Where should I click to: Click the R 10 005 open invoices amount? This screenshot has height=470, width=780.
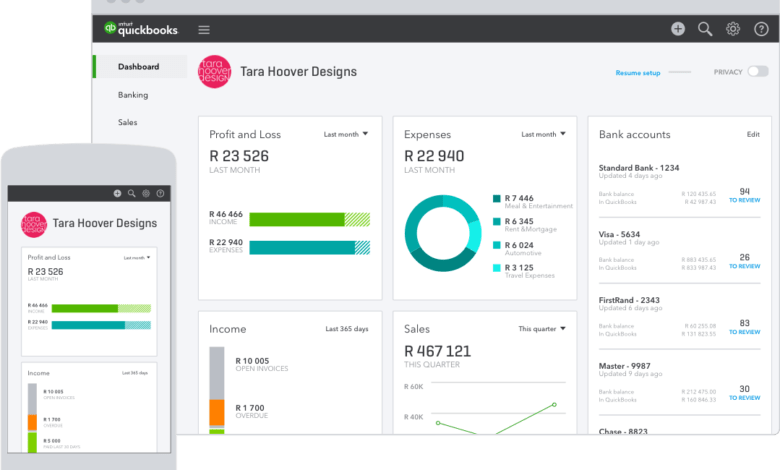[252, 361]
